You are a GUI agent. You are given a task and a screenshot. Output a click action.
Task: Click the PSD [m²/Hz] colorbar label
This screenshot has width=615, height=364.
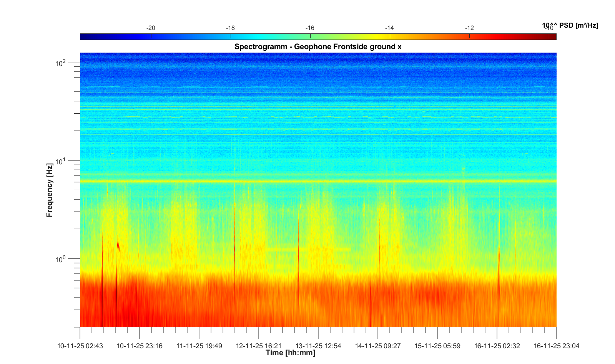[570, 25]
